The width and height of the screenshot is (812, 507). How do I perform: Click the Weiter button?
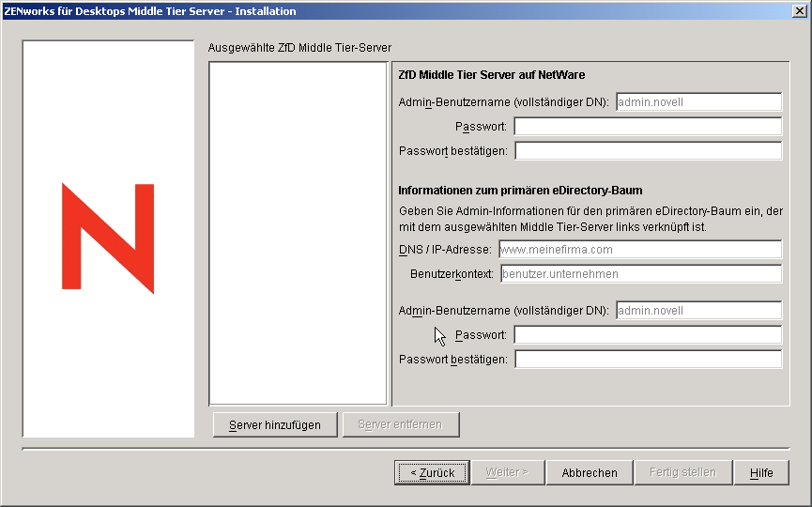(x=508, y=472)
